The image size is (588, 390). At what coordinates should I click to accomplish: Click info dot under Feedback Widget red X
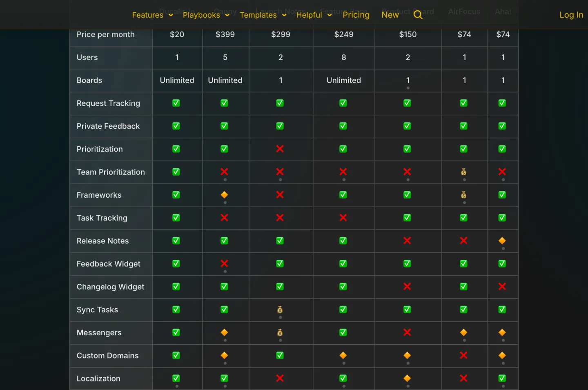[225, 272]
